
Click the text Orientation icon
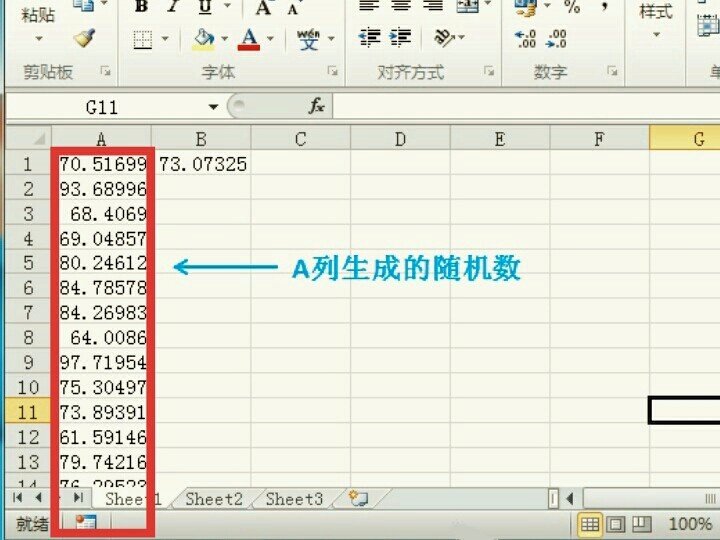click(x=444, y=38)
